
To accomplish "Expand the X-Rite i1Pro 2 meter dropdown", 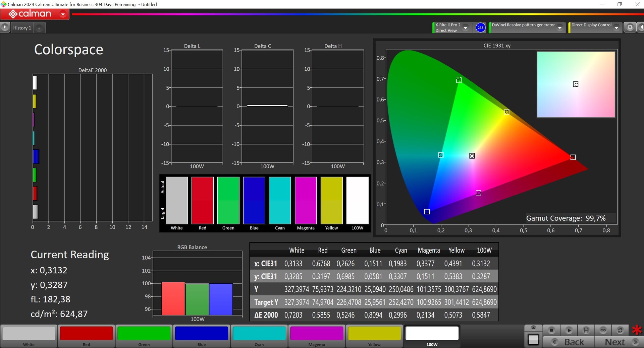I will [x=465, y=28].
